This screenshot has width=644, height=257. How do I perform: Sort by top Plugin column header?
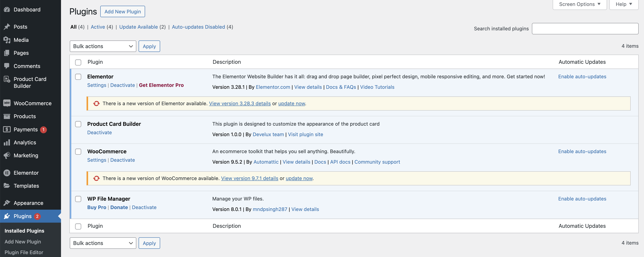pos(95,62)
